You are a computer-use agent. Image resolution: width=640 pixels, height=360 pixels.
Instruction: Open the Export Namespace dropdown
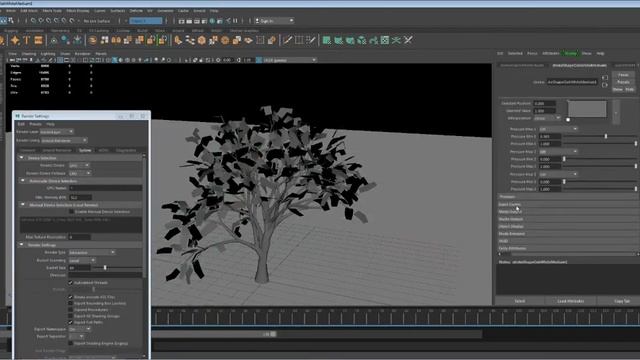pos(80,329)
